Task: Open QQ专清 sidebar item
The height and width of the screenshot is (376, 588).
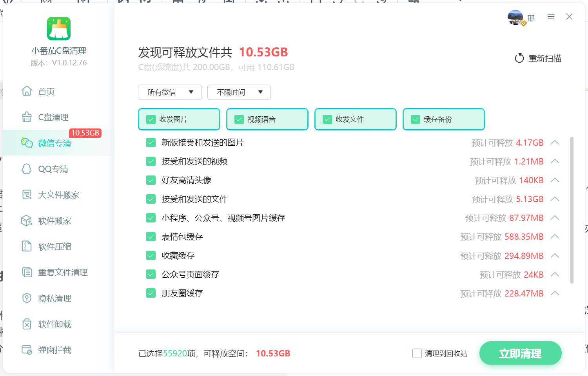Action: (x=59, y=169)
